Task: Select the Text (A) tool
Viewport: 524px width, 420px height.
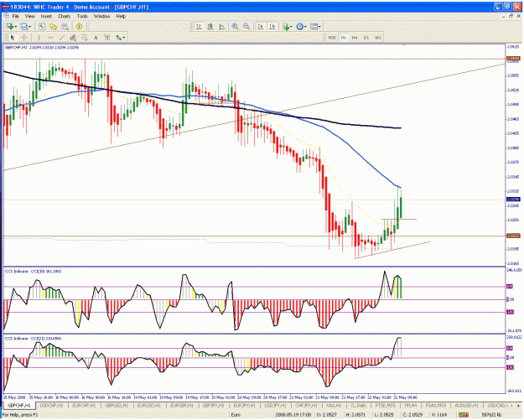Action: [96, 38]
